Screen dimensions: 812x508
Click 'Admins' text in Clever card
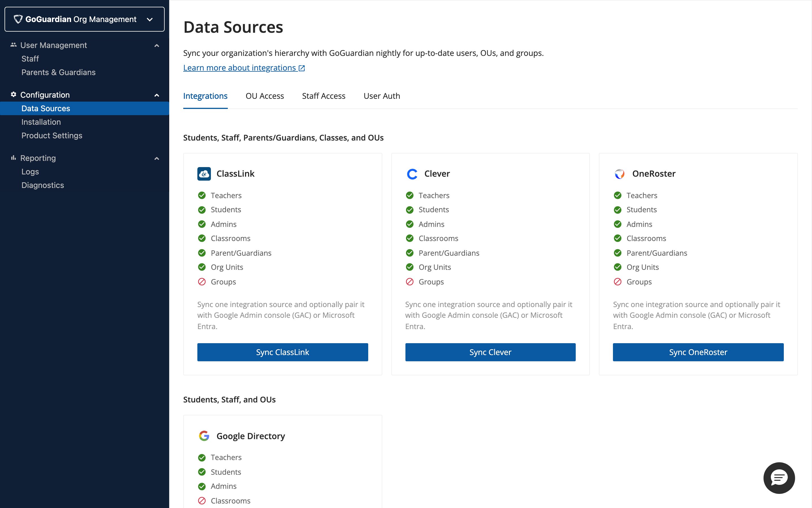(x=431, y=224)
